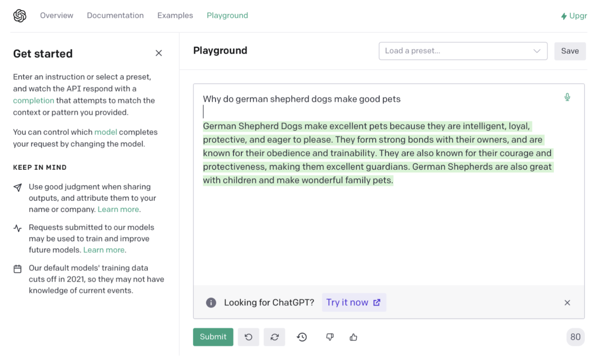Open the completion link
The height and width of the screenshot is (364, 596).
[x=33, y=100]
